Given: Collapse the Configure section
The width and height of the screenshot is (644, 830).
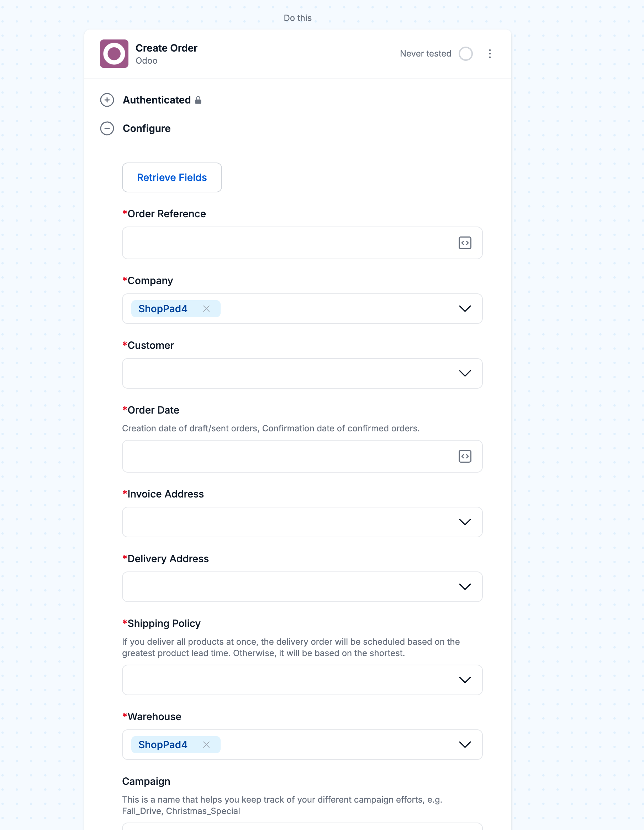Looking at the screenshot, I should (107, 128).
